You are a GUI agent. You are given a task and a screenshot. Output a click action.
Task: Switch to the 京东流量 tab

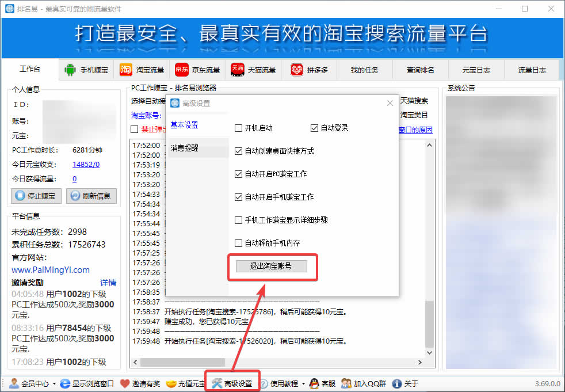(x=197, y=70)
